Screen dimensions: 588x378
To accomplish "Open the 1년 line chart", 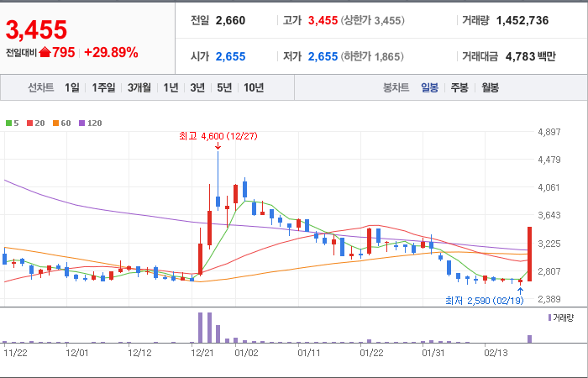I will pos(171,87).
